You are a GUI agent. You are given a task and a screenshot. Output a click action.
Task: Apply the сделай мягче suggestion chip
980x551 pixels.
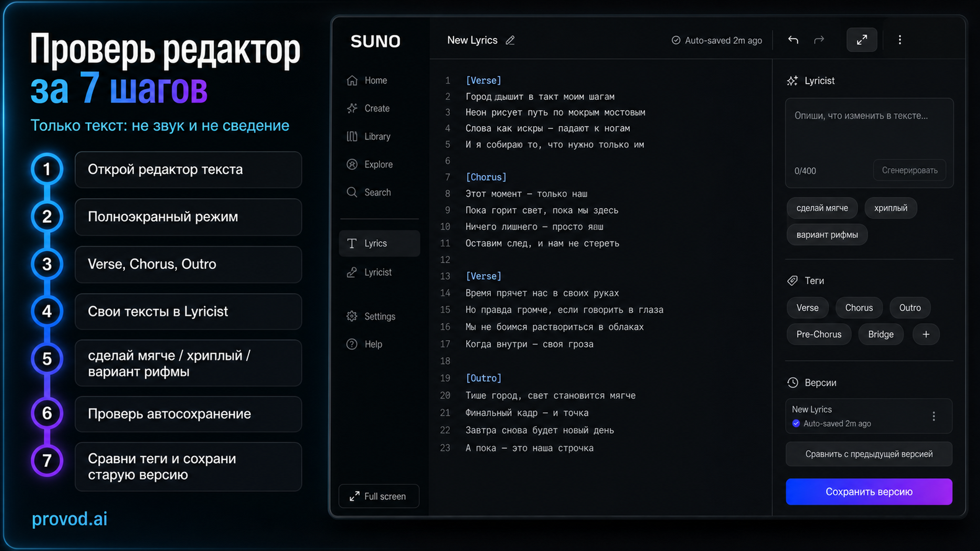(822, 208)
